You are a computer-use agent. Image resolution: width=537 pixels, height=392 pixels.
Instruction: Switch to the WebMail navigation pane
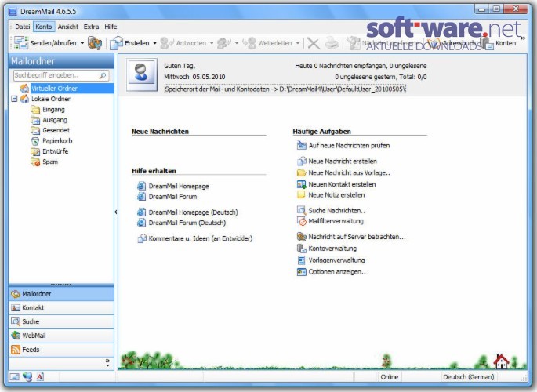click(x=61, y=336)
